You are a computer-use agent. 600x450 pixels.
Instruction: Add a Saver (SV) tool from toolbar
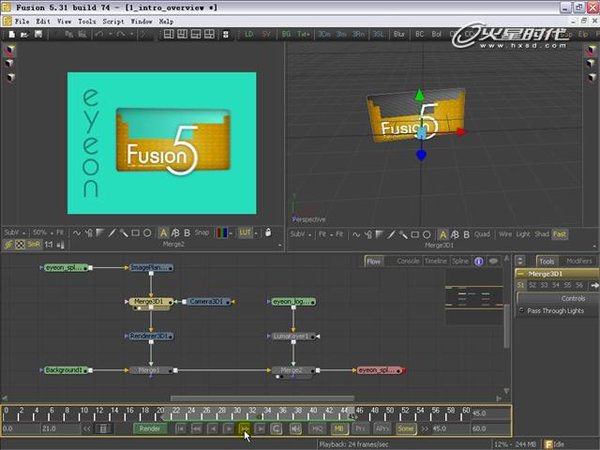(266, 34)
